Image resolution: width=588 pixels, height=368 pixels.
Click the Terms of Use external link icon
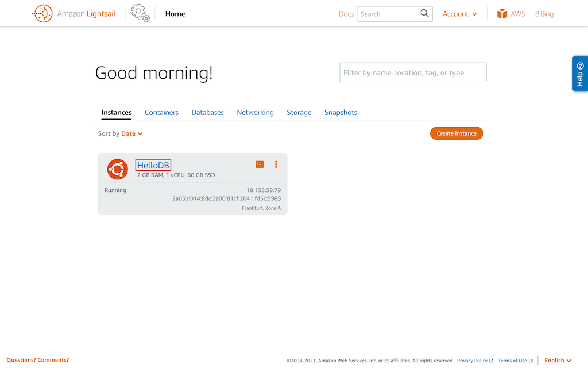click(x=531, y=361)
